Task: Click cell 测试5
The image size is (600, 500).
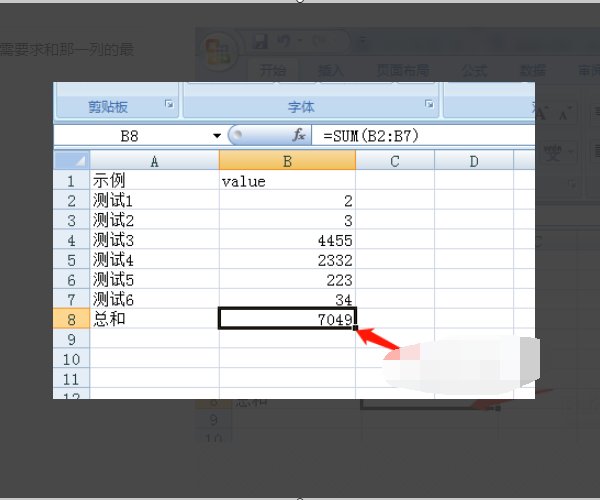Action: pos(154,280)
